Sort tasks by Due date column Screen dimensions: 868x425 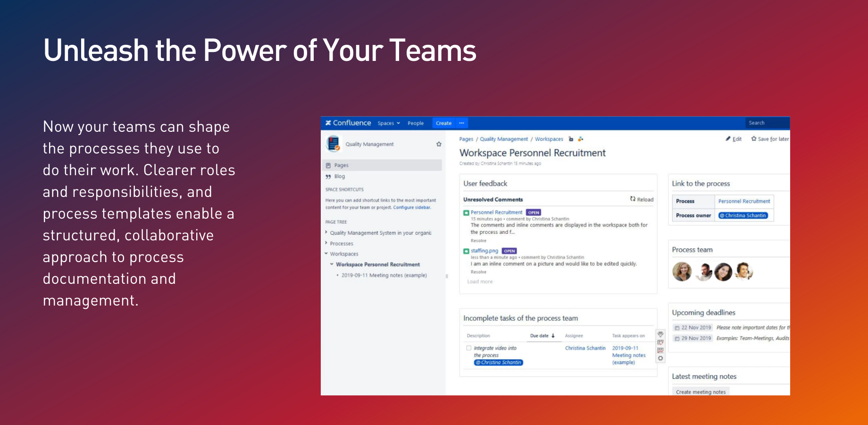point(542,336)
